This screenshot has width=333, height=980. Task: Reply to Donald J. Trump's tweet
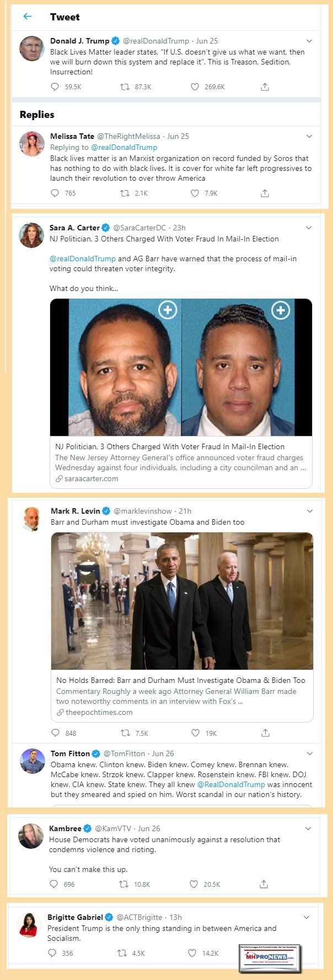tap(55, 87)
